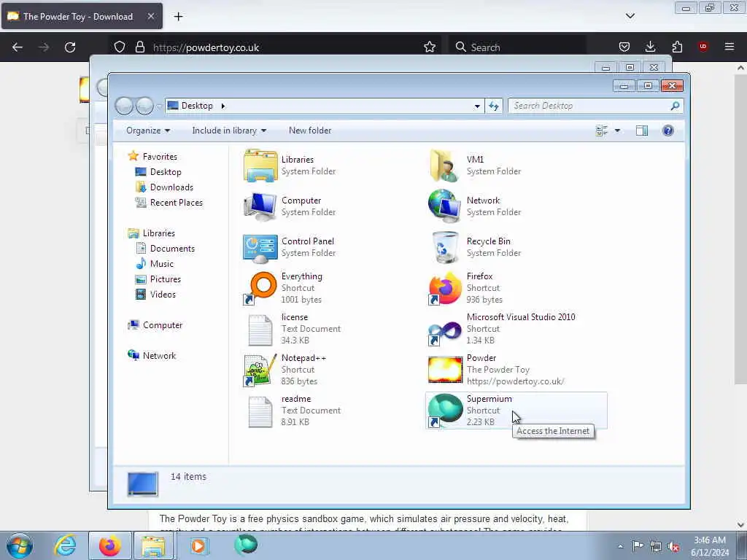Select the Notepad++ shortcut icon

pos(260,370)
